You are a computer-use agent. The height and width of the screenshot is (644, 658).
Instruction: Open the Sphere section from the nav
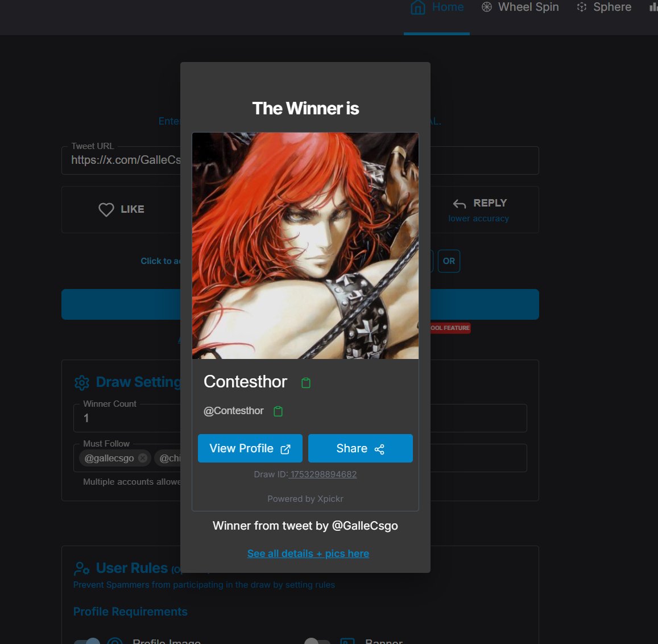coord(604,7)
